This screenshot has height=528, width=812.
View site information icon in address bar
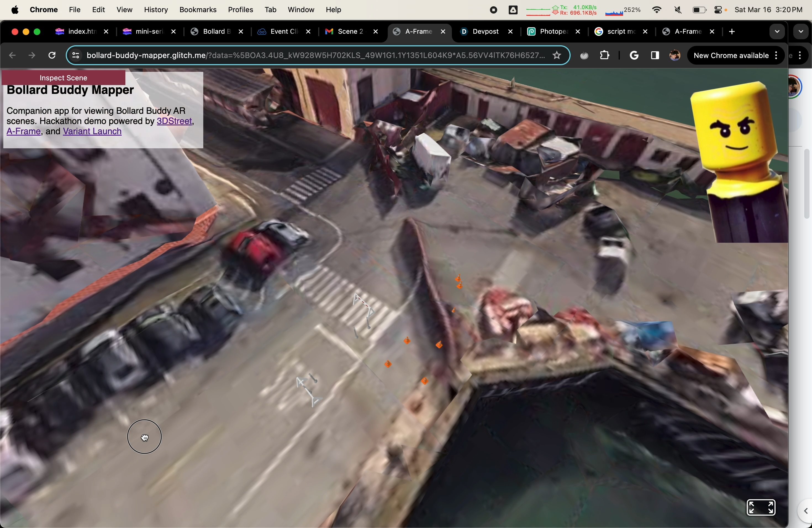point(76,55)
